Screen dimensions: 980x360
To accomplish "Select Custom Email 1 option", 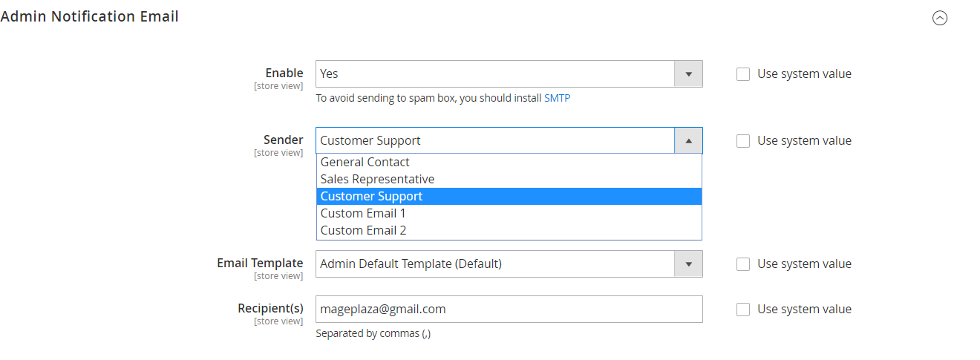I will (363, 213).
